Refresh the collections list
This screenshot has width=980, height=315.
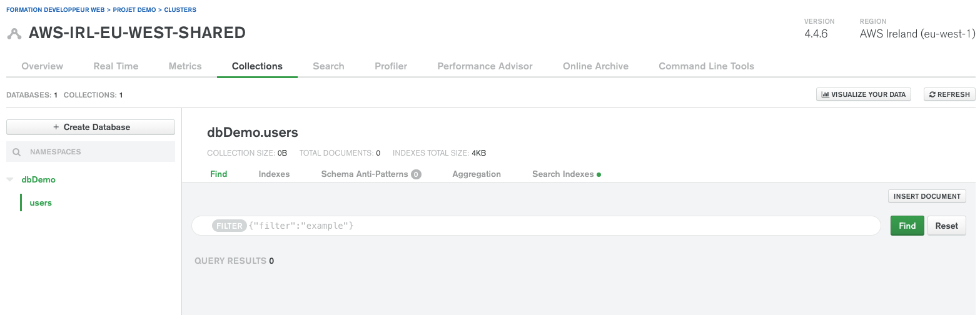[949, 94]
